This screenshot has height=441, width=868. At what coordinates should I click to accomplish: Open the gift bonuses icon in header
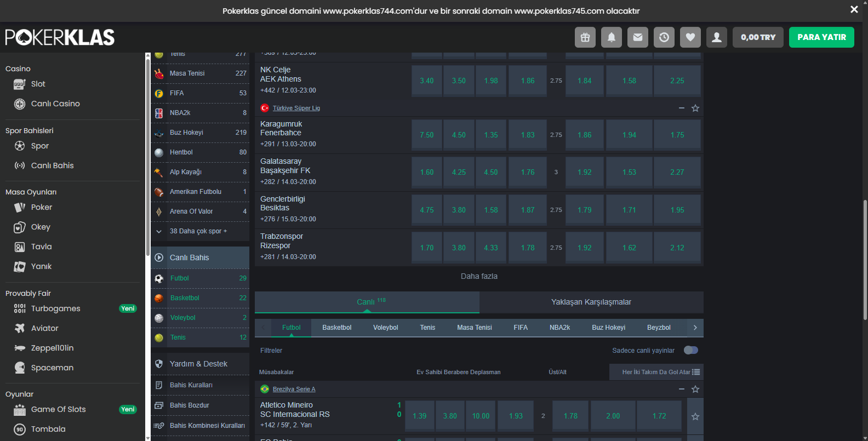tap(585, 37)
